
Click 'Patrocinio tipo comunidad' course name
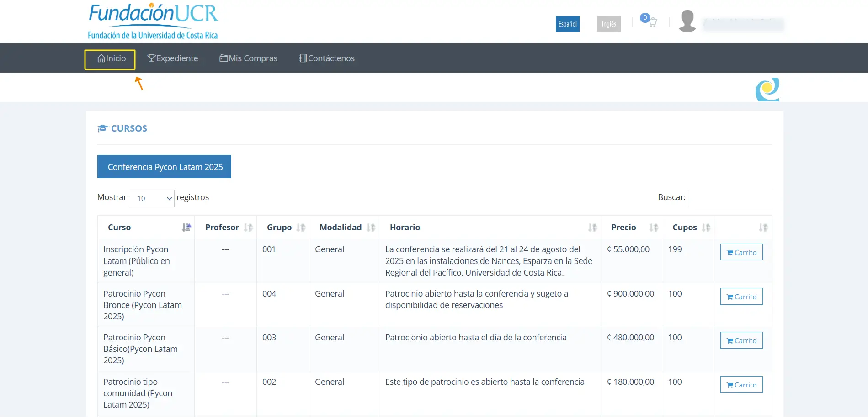(x=138, y=393)
